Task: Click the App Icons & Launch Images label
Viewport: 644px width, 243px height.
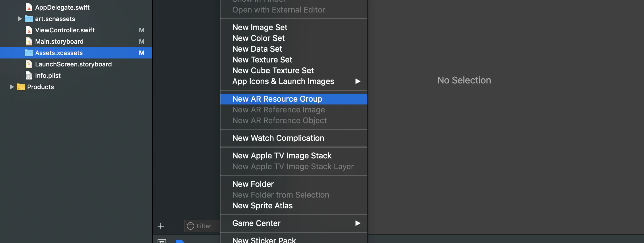Action: 283,81
